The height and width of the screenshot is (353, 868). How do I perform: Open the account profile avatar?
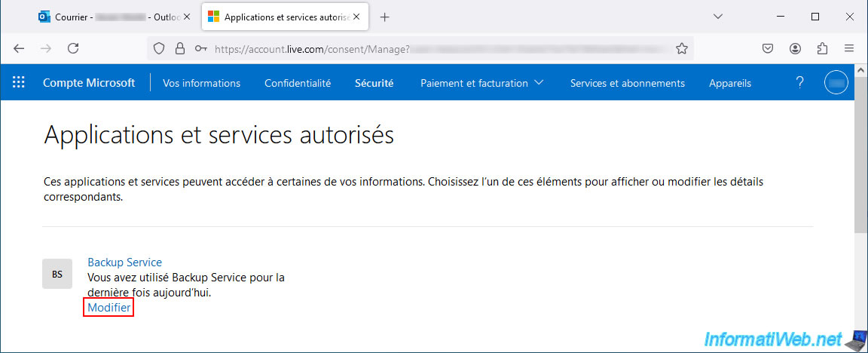836,82
